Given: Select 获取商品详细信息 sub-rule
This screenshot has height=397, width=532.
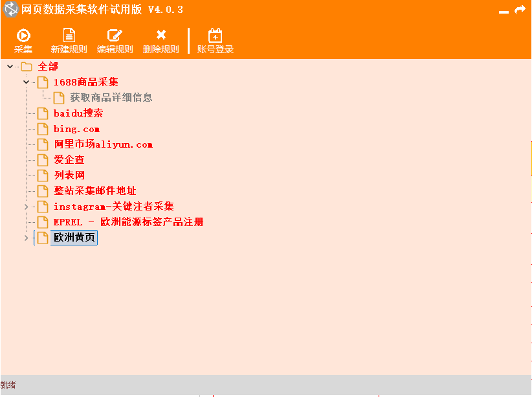Looking at the screenshot, I should 111,98.
